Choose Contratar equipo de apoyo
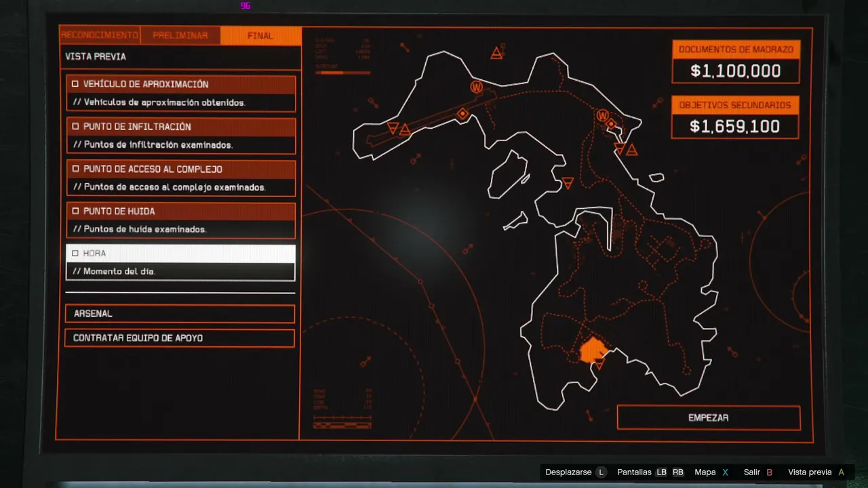Image resolution: width=868 pixels, height=488 pixels. [180, 338]
